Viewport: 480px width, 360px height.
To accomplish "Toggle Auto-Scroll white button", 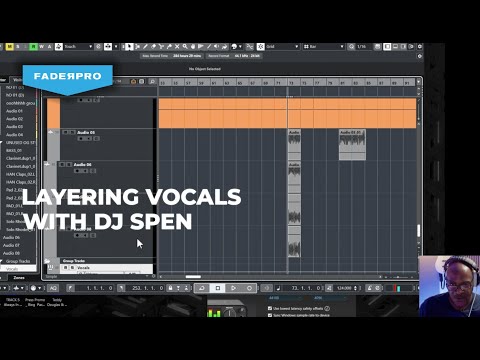I will [x=108, y=47].
